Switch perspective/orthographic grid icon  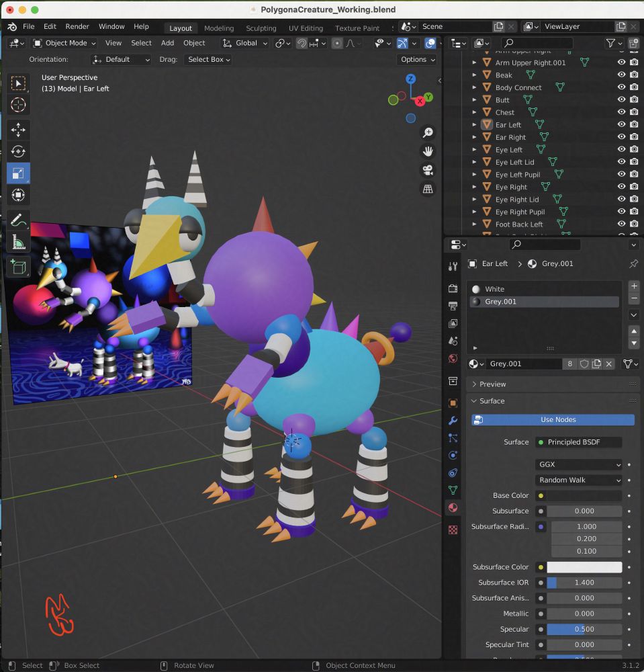pyautogui.click(x=428, y=189)
